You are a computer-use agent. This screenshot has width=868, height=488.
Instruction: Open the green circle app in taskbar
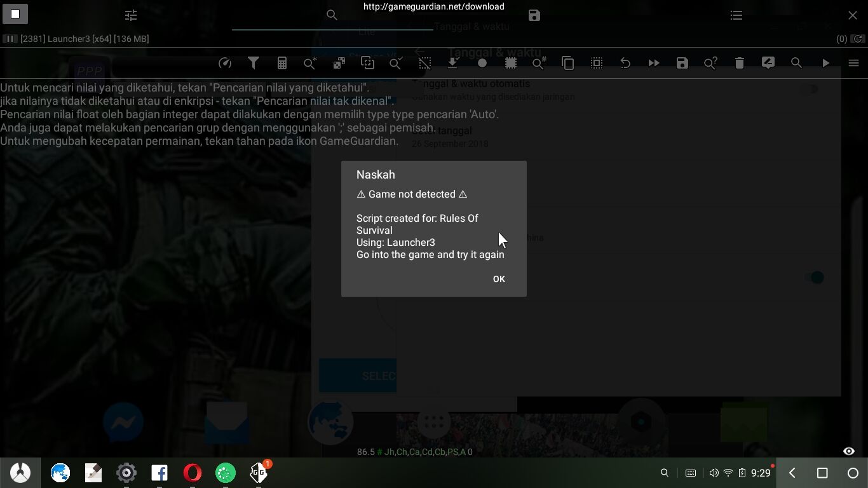tap(226, 473)
